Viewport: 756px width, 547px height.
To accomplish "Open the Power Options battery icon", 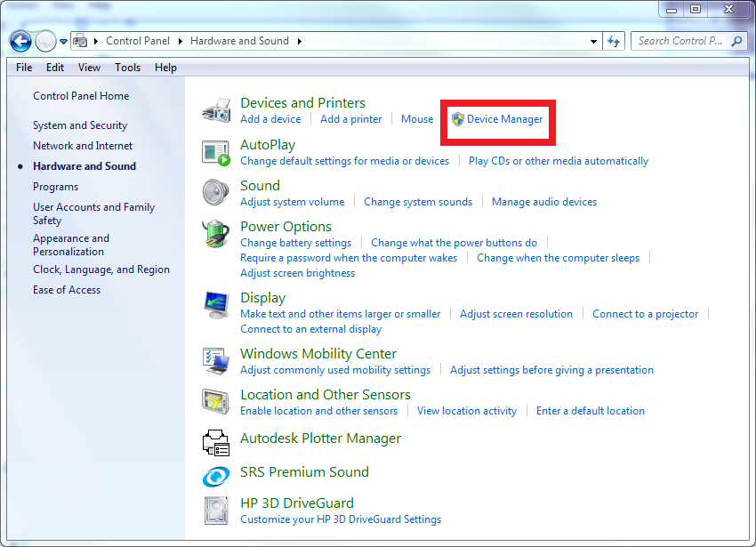I will click(x=216, y=235).
